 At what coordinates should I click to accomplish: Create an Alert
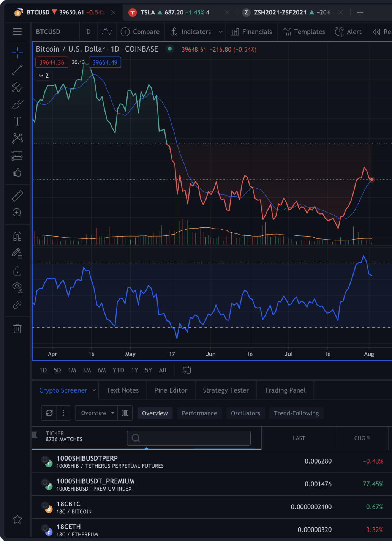click(348, 32)
